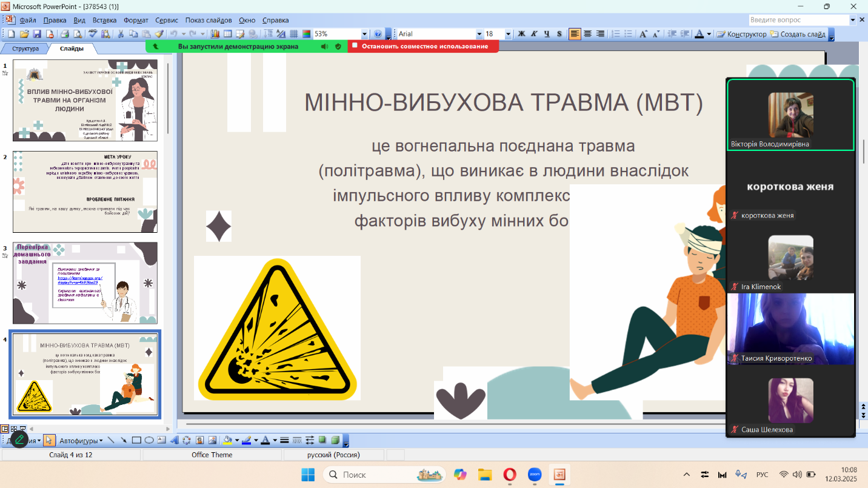Switch to the Структура tab
The height and width of the screenshot is (488, 868).
tap(25, 48)
